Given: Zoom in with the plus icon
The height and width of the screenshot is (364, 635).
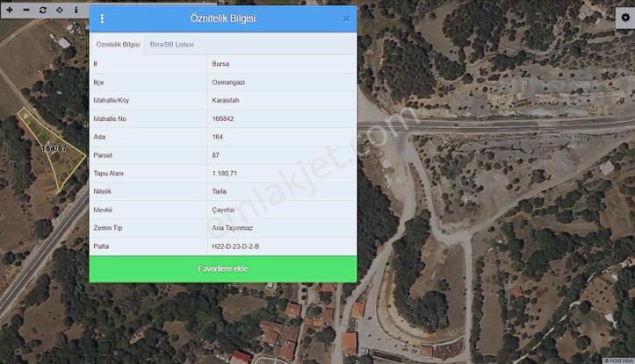Looking at the screenshot, I should coord(11,10).
